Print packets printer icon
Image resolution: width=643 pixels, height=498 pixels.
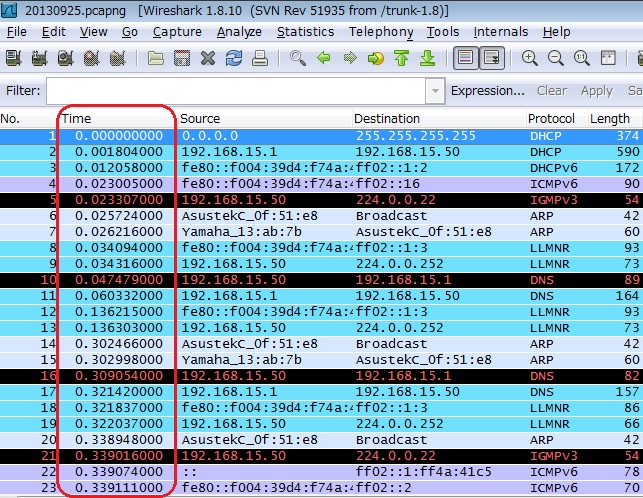tap(260, 58)
